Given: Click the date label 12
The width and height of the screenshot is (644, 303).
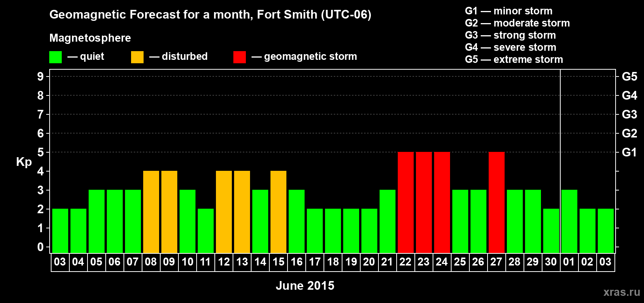Looking at the screenshot, I should point(224,262).
